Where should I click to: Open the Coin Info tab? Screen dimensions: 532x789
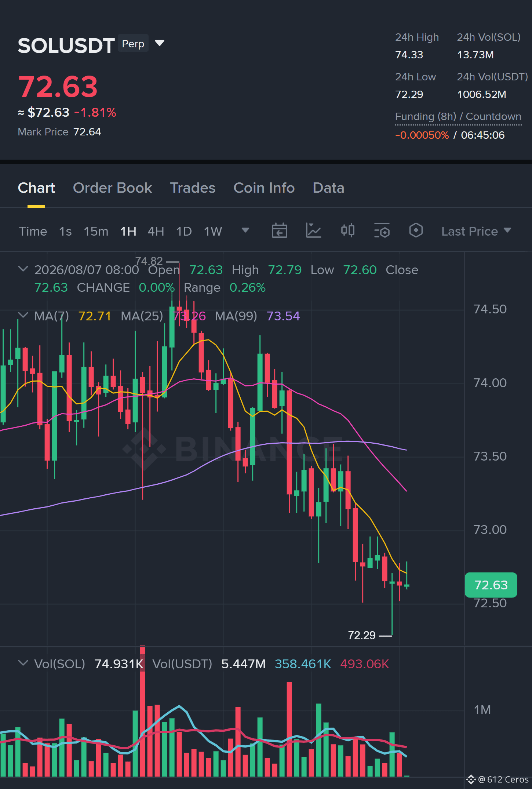coord(264,188)
